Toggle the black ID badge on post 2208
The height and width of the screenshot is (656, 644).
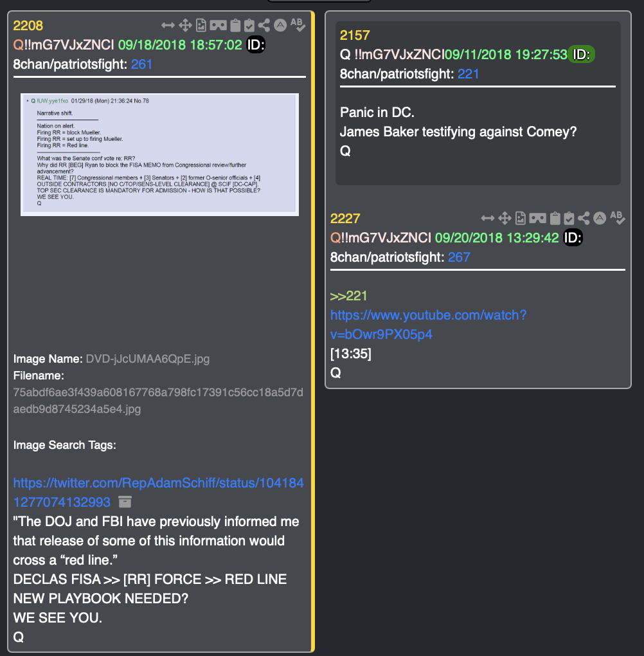click(256, 45)
